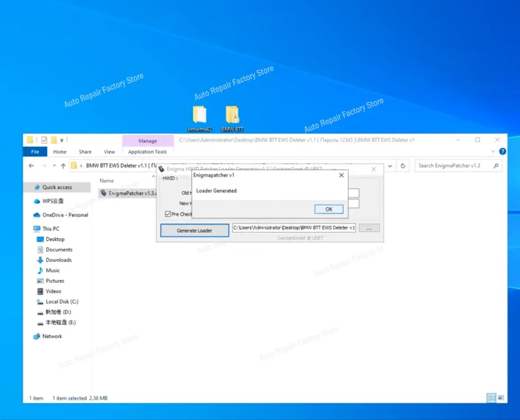
Task: Click the search magnifier icon
Action: 496,166
